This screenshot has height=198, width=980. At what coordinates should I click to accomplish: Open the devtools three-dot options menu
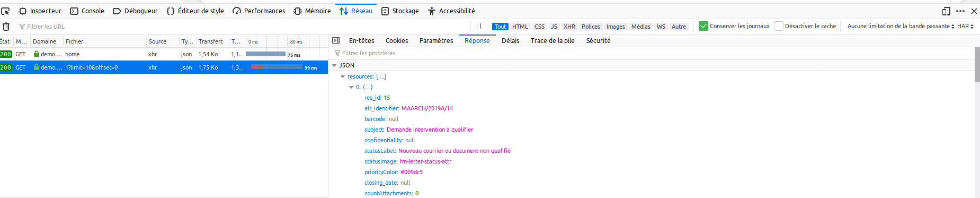pyautogui.click(x=960, y=11)
